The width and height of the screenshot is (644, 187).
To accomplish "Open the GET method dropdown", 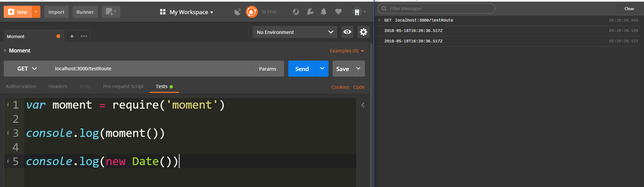I will (x=27, y=69).
